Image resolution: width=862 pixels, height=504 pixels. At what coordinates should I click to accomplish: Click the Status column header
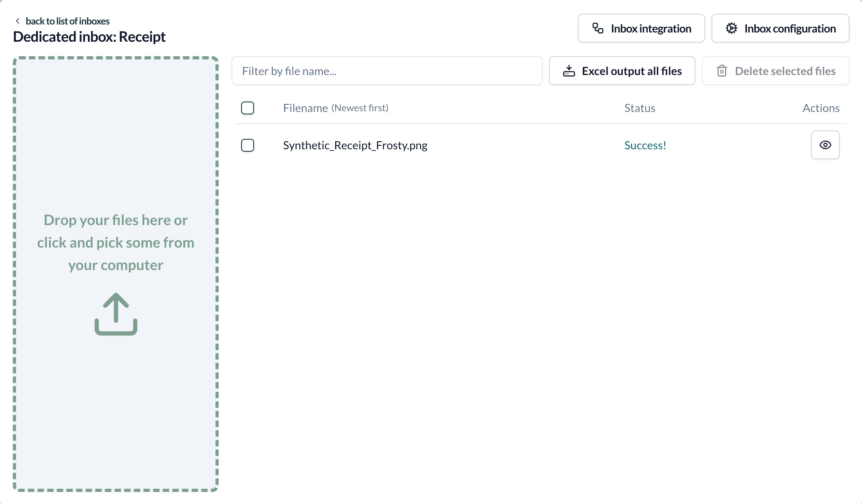pos(640,108)
